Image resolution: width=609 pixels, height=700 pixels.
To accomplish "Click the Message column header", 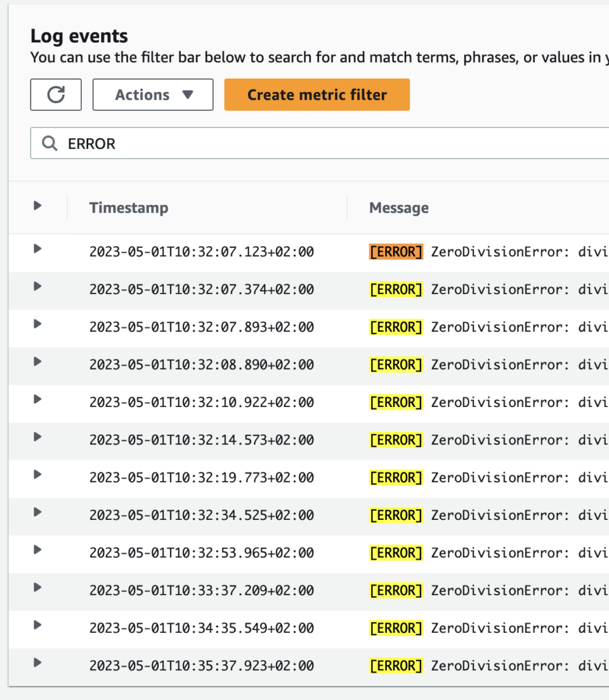I will point(398,207).
